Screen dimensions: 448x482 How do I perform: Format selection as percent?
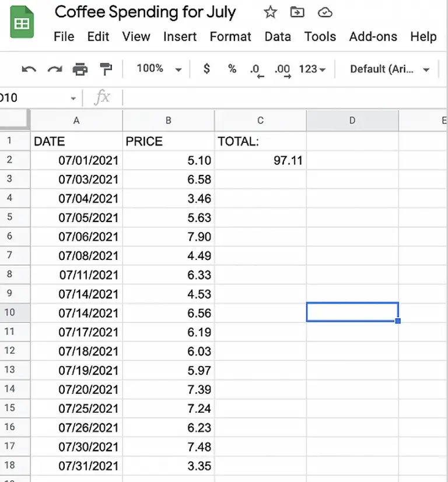(x=232, y=68)
